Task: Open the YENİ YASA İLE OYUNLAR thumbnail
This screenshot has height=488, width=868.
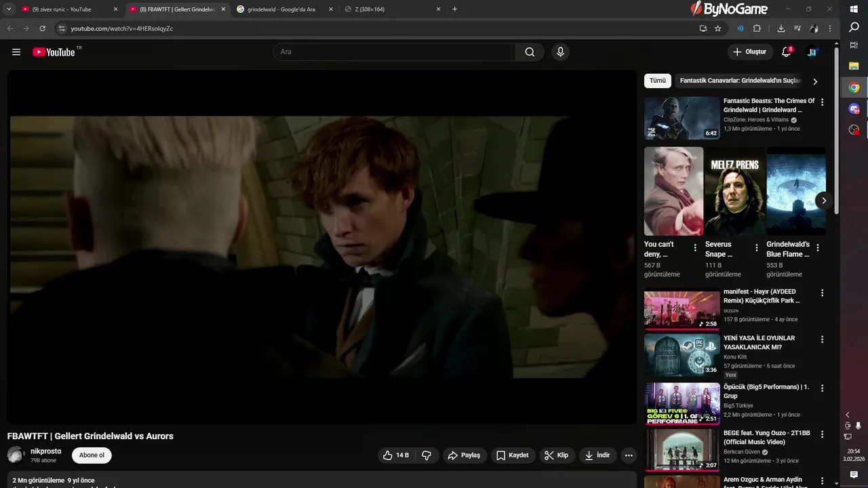Action: (x=682, y=354)
